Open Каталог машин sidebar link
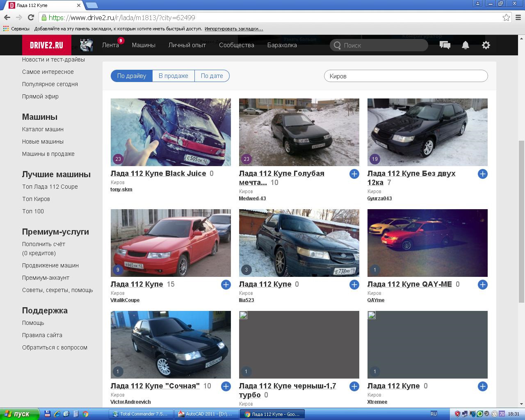Screen dimensions: 525x420 coord(43,129)
